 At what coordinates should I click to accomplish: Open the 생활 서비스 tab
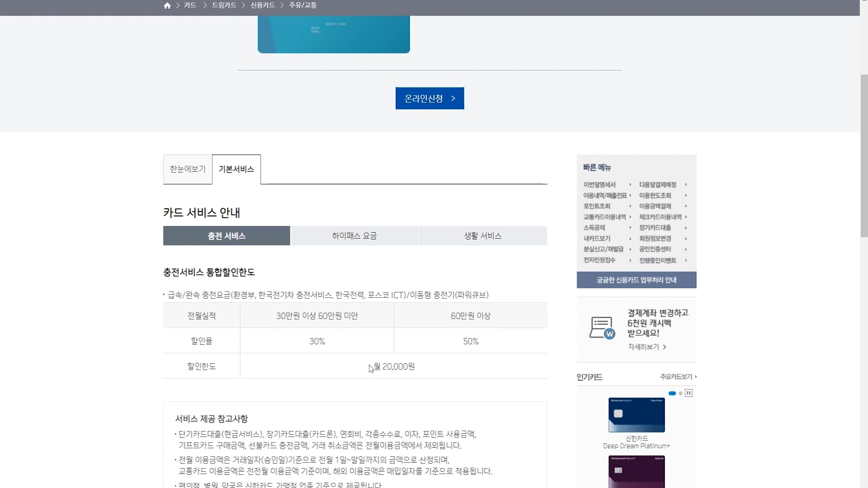pos(482,236)
